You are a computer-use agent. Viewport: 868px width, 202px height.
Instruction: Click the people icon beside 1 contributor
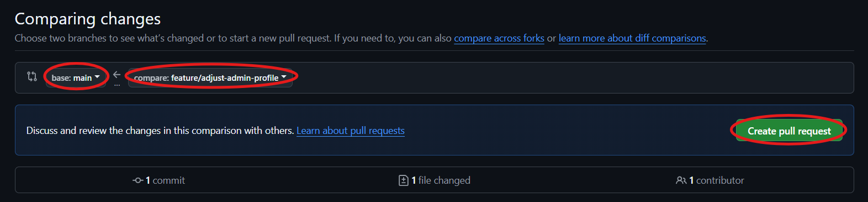pyautogui.click(x=681, y=180)
